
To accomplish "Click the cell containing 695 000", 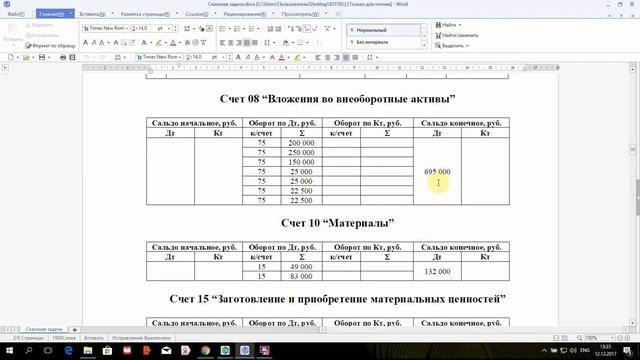I will 437,171.
